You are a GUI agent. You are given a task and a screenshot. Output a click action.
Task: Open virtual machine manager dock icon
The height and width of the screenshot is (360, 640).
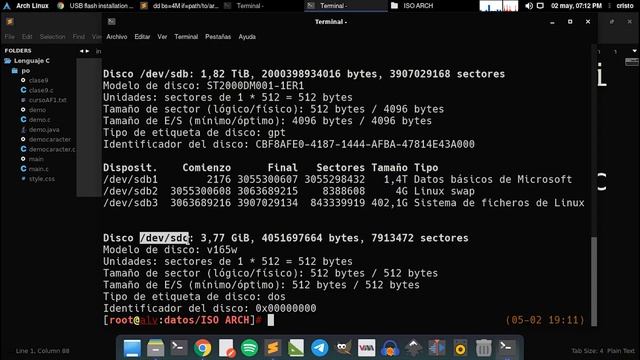coord(367,348)
